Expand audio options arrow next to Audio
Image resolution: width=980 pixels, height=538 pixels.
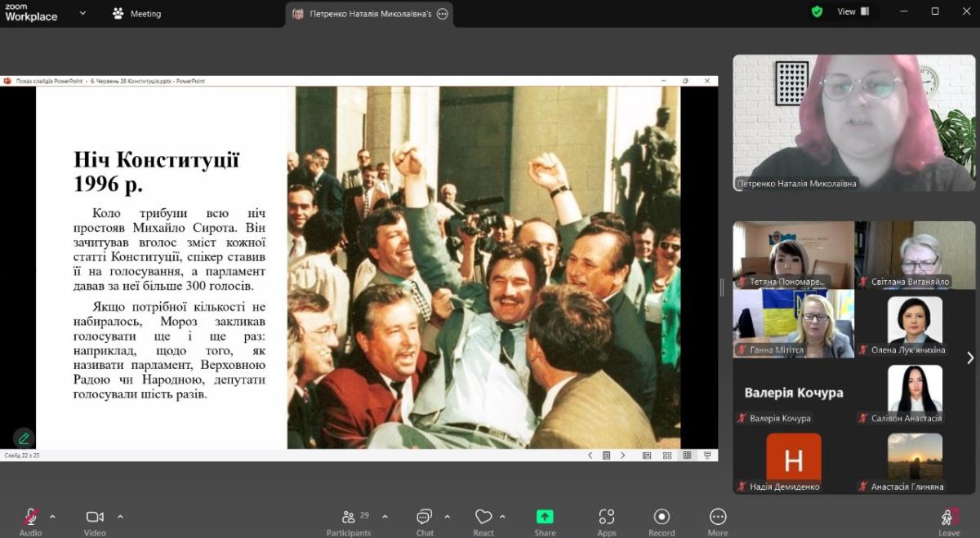[52, 517]
